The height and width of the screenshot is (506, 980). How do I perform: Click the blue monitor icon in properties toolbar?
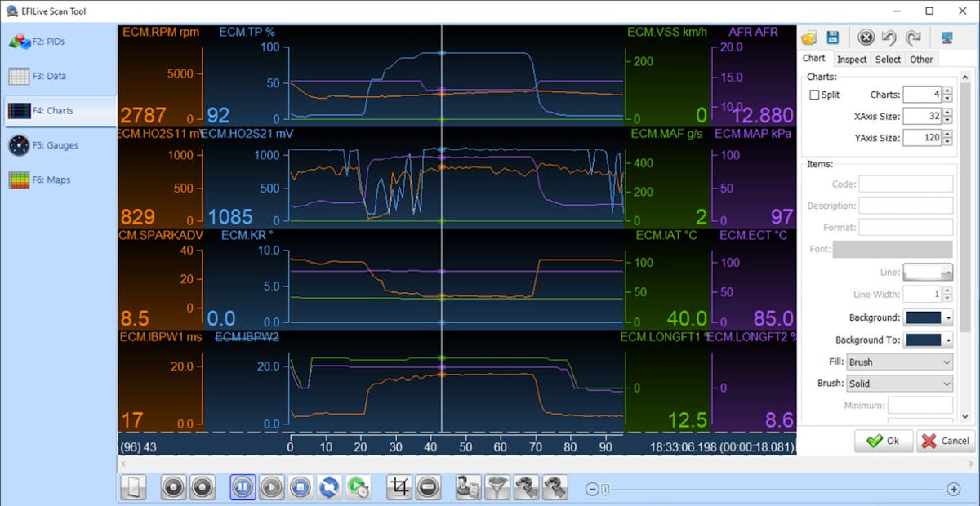tap(947, 38)
